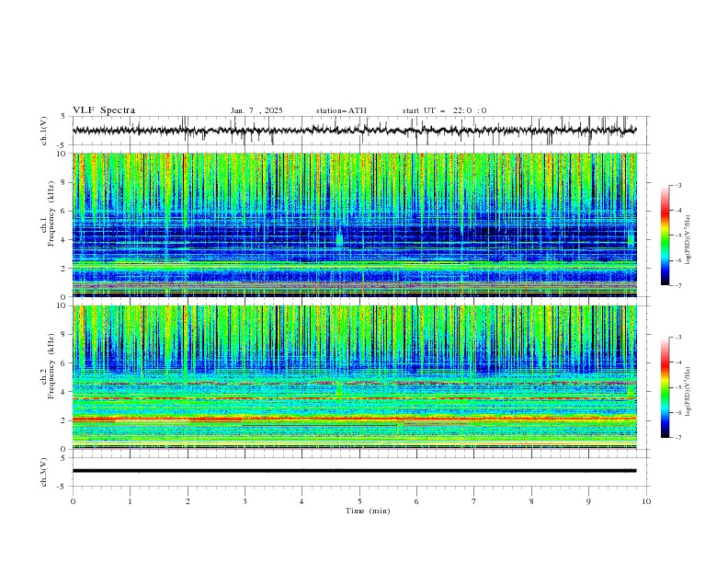Click the "-3" tick on ch.1 colorbar
728x563 pixels.
tap(677, 185)
